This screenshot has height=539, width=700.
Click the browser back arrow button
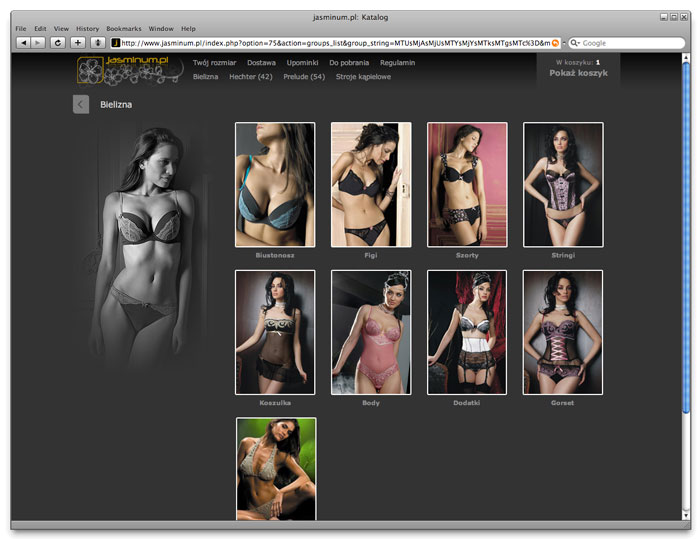tap(23, 43)
